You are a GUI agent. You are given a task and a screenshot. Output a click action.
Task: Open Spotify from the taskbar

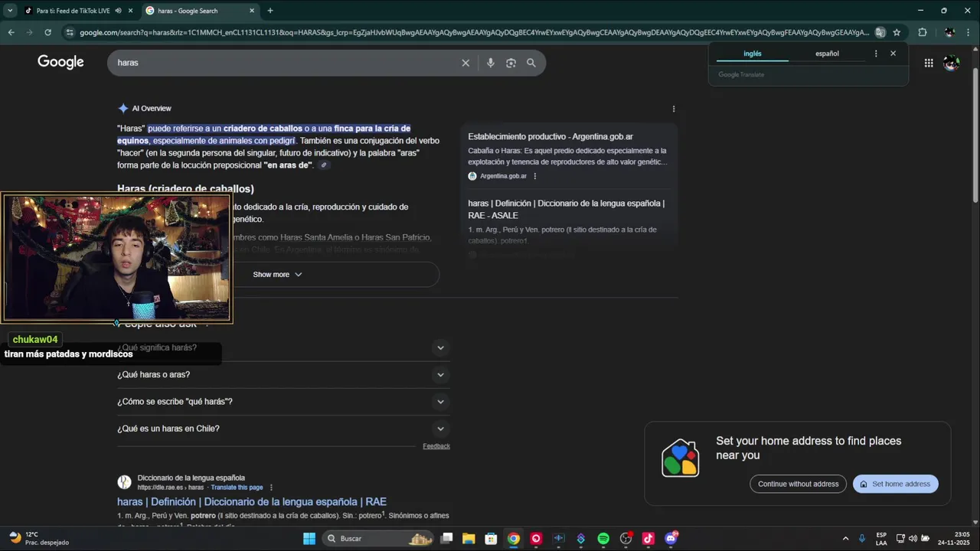coord(603,539)
